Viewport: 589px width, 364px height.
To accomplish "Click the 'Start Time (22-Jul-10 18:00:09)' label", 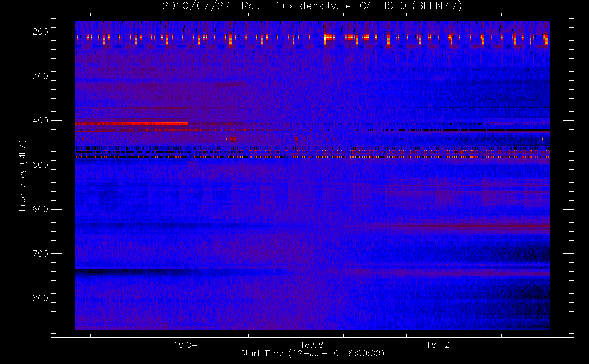I will (312, 353).
